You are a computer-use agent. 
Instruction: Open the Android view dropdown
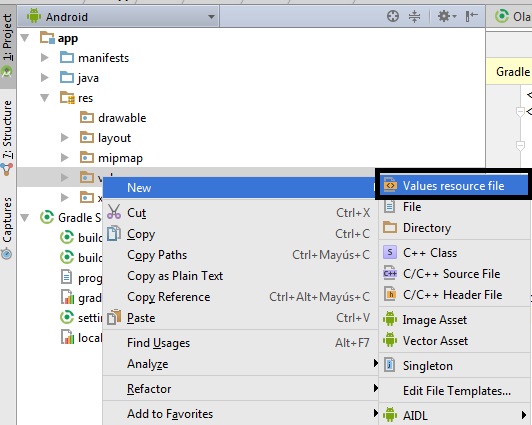pyautogui.click(x=118, y=17)
